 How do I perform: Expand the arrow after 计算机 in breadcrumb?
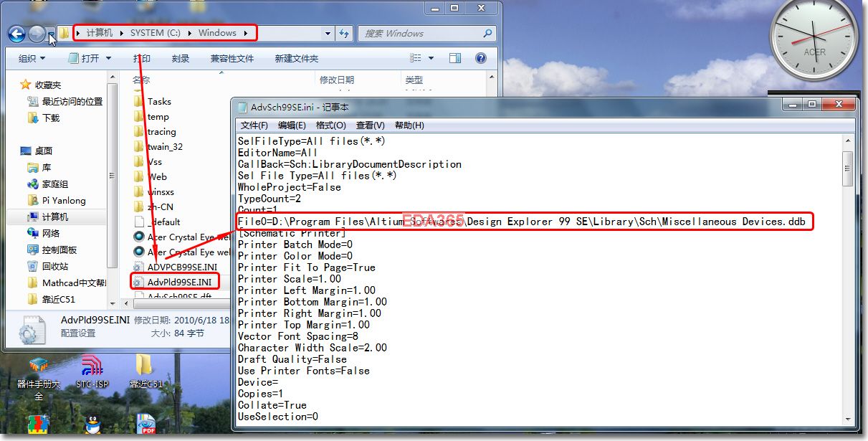pyautogui.click(x=121, y=33)
